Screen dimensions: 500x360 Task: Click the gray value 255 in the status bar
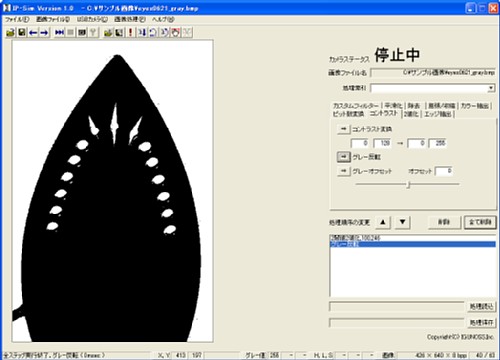(x=274, y=355)
